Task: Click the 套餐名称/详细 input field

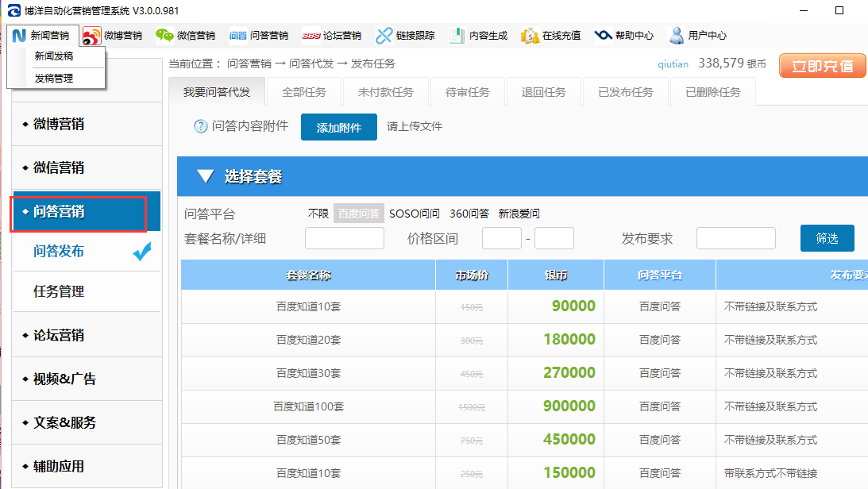Action: (x=344, y=238)
